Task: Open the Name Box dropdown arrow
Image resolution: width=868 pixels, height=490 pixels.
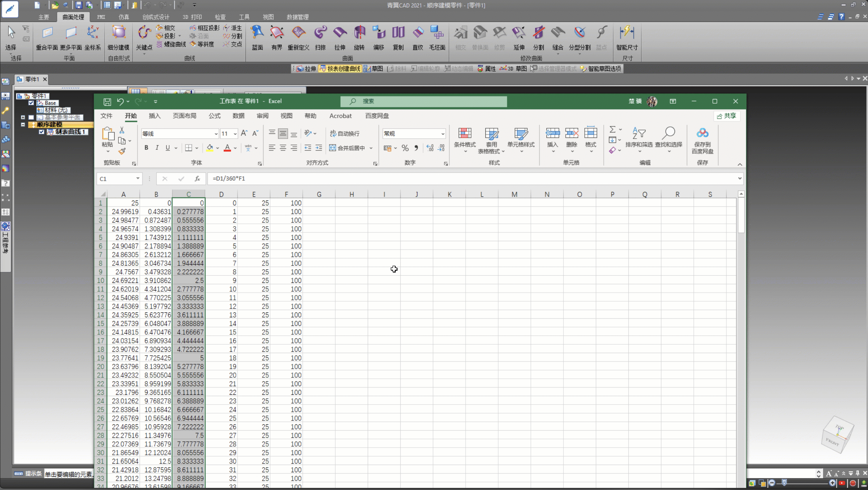Action: click(138, 179)
